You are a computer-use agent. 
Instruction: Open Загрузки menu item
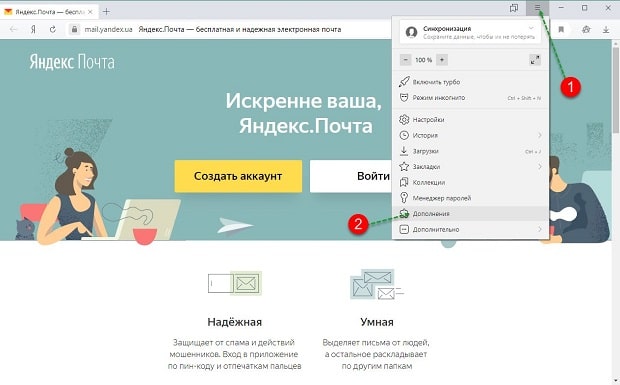(x=470, y=151)
